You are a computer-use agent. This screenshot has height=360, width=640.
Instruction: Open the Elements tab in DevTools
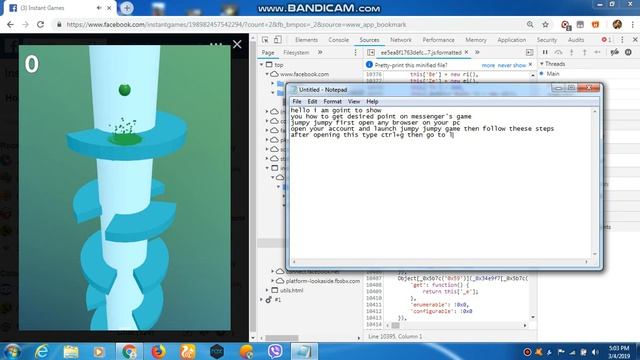[306, 40]
